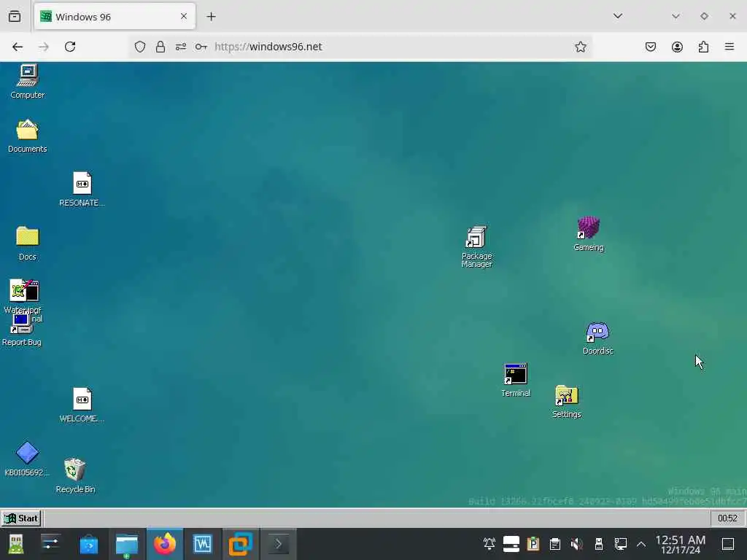
Task: Open the network connection tray icon
Action: [620, 543]
